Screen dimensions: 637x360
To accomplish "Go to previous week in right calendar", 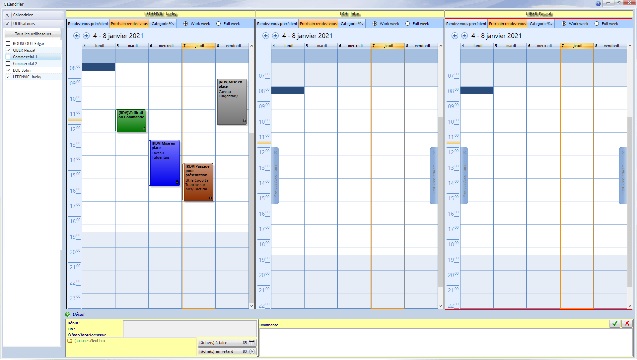I will pyautogui.click(x=455, y=36).
